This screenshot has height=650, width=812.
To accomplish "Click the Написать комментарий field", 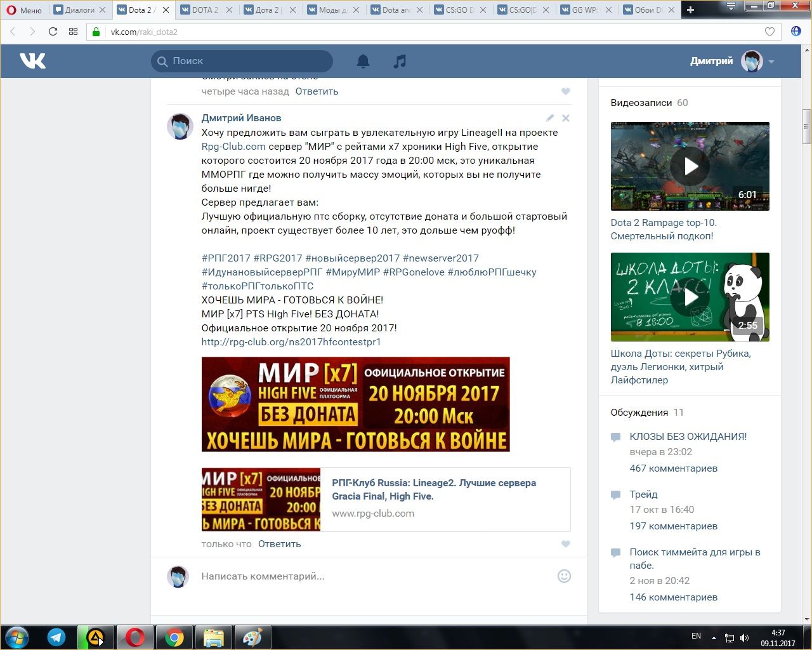I will pyautogui.click(x=374, y=576).
